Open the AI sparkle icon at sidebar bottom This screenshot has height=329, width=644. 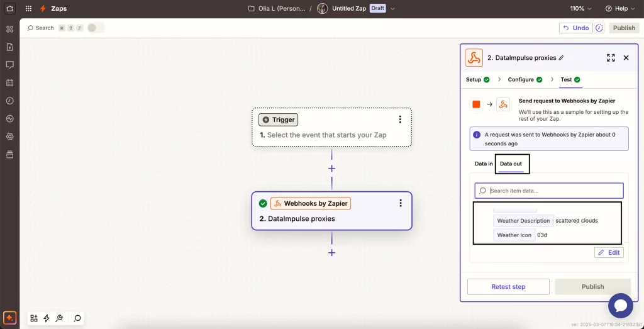point(10,318)
